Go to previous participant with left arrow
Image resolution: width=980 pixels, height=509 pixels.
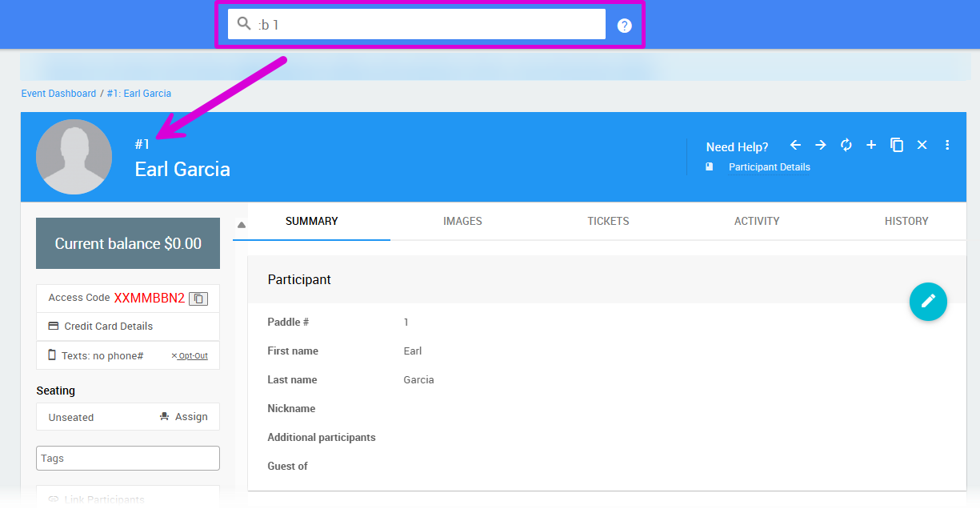click(x=795, y=145)
